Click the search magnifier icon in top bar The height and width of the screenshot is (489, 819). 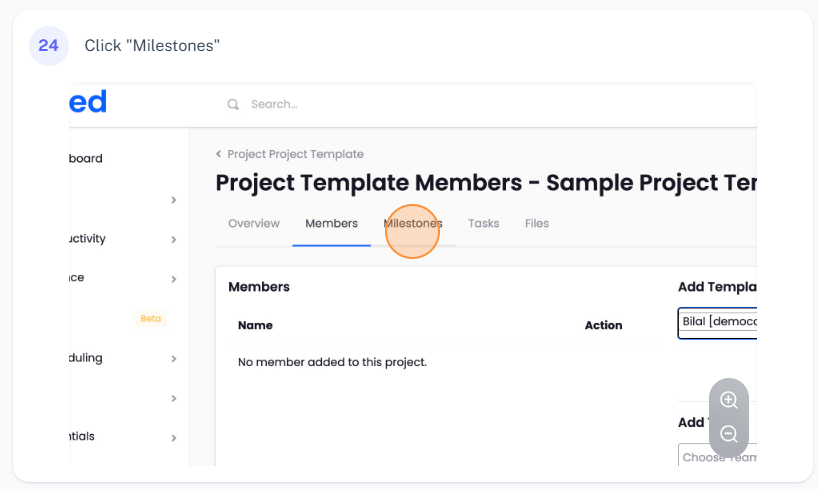coord(233,104)
